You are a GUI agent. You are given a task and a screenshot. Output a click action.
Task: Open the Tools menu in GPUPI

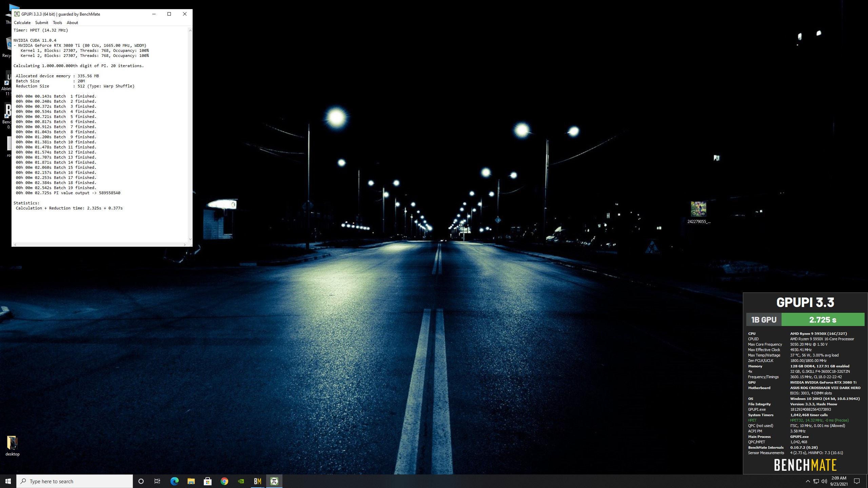click(x=57, y=23)
